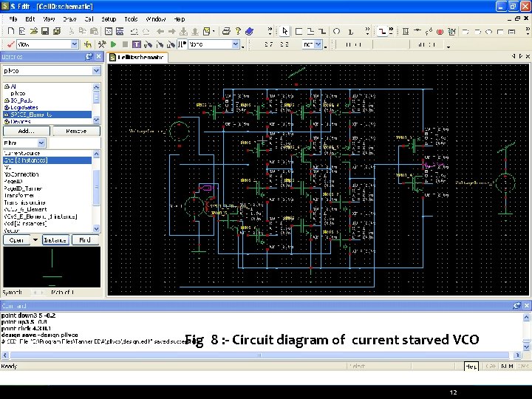
Task: Select the Gnd [8 instances] cell
Action: tap(47, 160)
